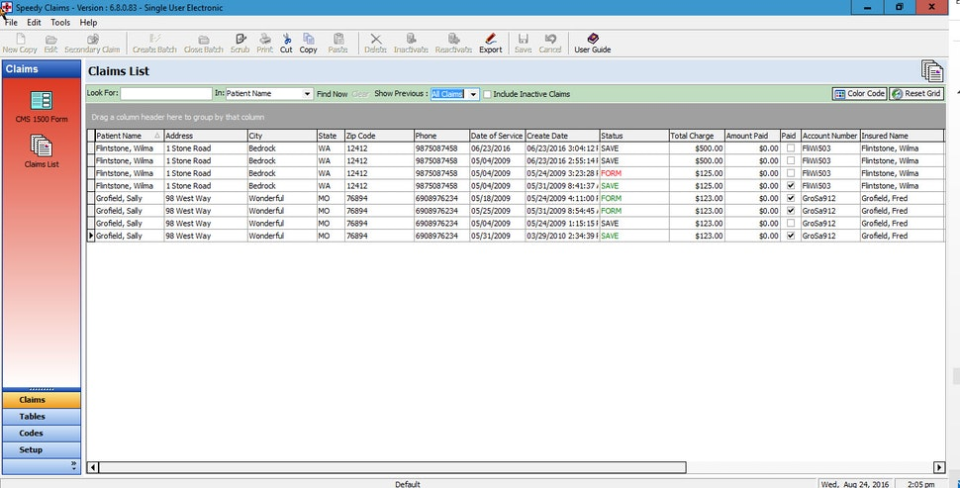Switch to the Tables navigation tab
The height and width of the screenshot is (488, 960).
tap(41, 416)
